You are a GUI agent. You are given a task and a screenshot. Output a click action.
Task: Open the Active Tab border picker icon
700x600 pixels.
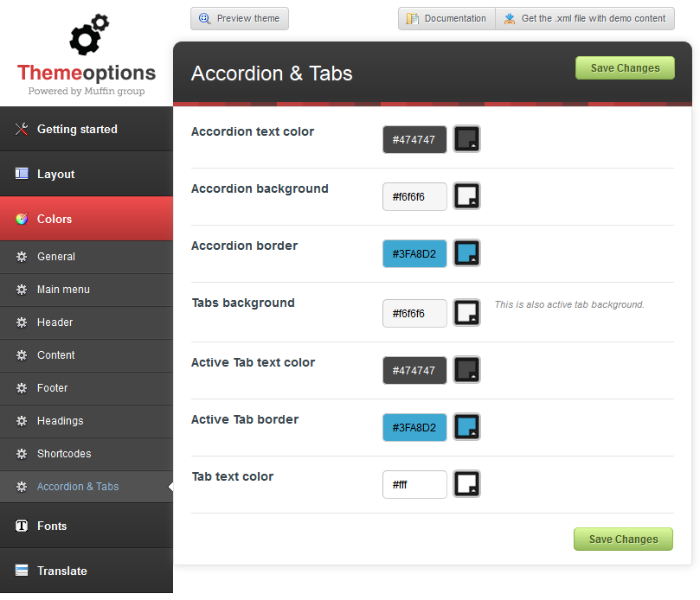pyautogui.click(x=467, y=427)
